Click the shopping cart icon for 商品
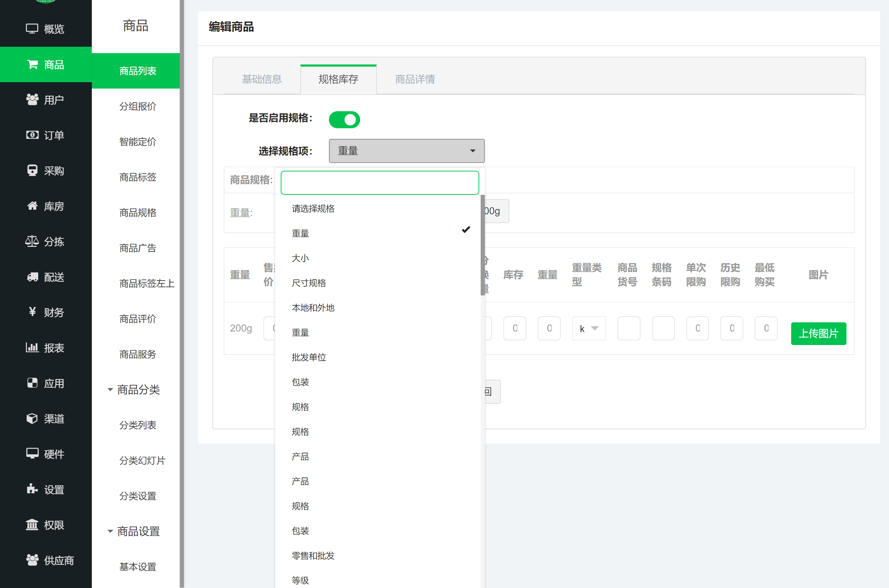Screen dimensions: 889x588 pos(32,64)
